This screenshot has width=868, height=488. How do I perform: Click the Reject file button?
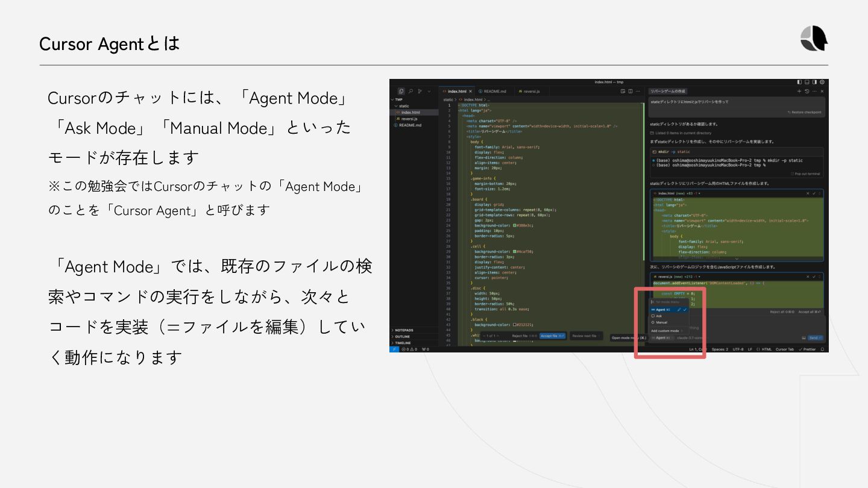coord(524,336)
